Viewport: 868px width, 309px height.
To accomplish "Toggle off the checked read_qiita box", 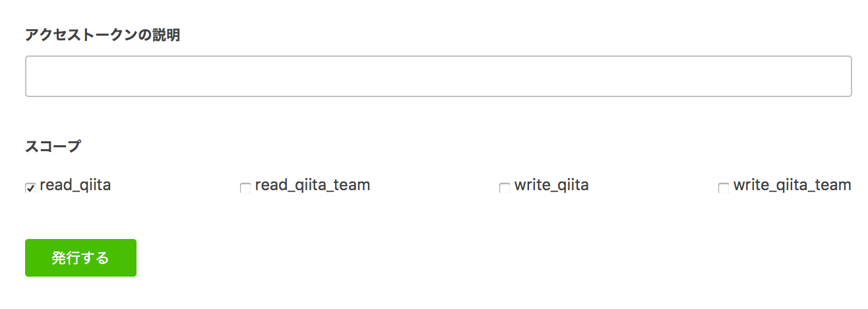I will (30, 188).
